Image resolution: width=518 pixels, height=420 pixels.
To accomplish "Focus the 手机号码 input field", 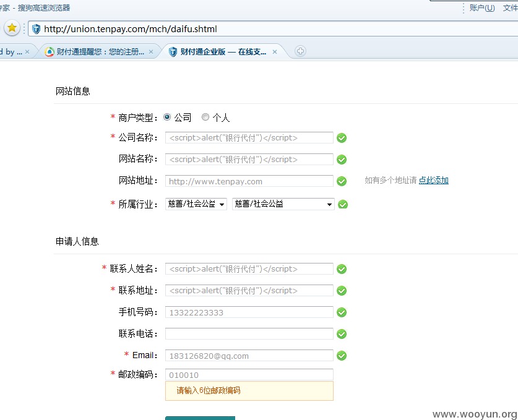I will tap(249, 312).
